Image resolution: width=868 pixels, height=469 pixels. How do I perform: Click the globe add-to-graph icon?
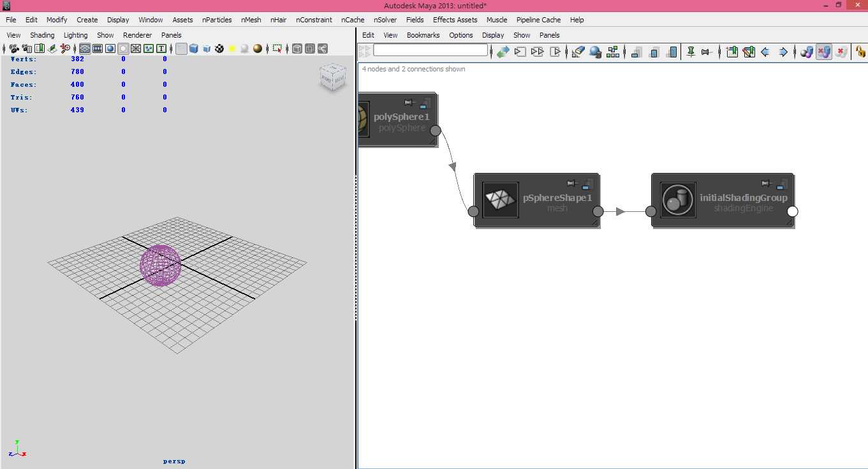[596, 52]
